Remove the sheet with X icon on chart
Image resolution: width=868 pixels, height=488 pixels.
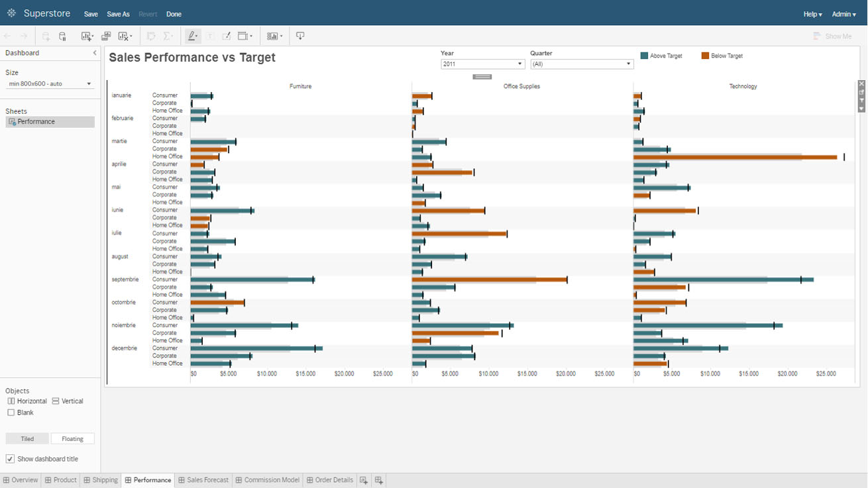coord(861,84)
